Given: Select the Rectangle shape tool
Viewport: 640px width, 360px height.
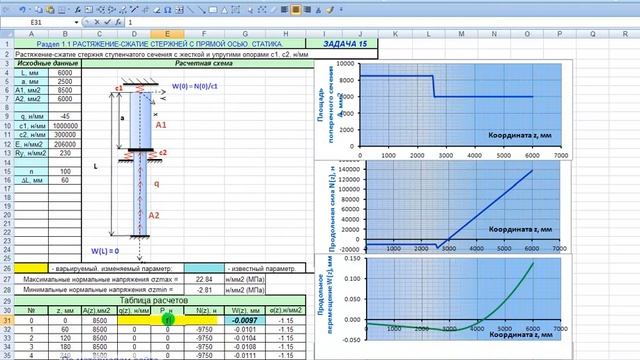Looking at the screenshot, I should (x=213, y=10).
